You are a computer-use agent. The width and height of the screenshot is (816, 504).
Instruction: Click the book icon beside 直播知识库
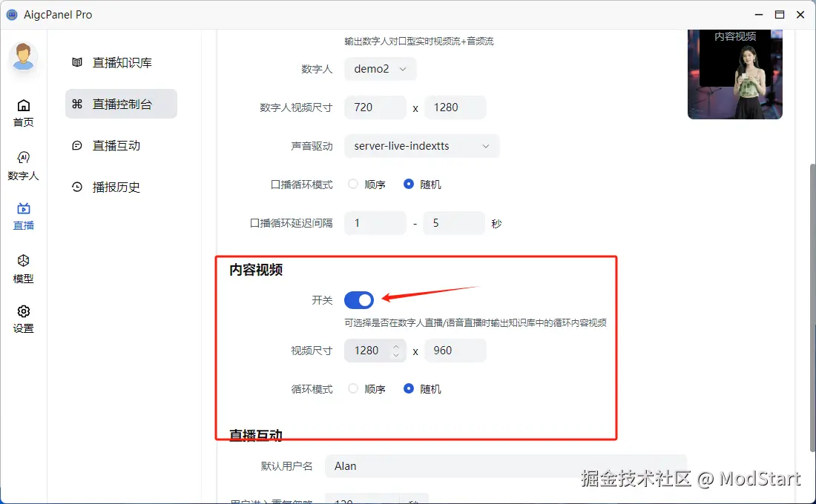point(77,62)
